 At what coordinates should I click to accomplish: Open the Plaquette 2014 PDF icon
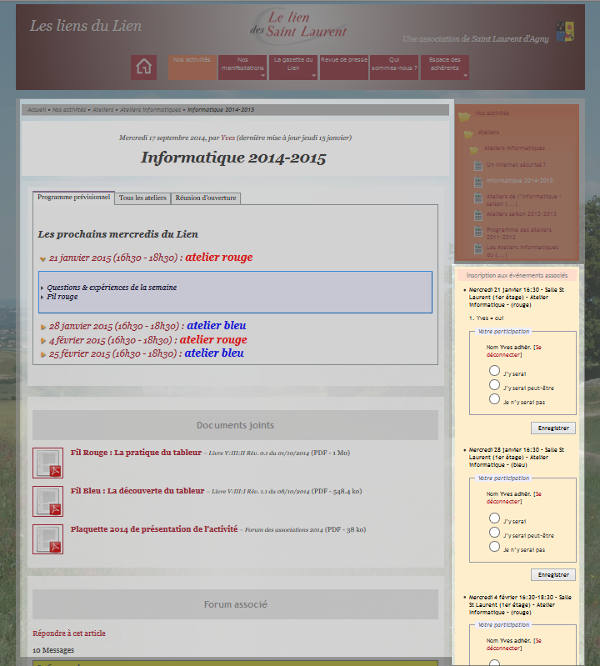48,539
